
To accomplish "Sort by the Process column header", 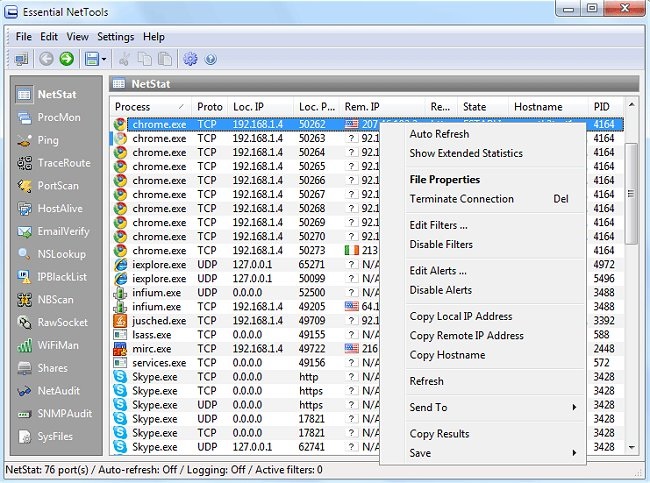I will point(151,107).
